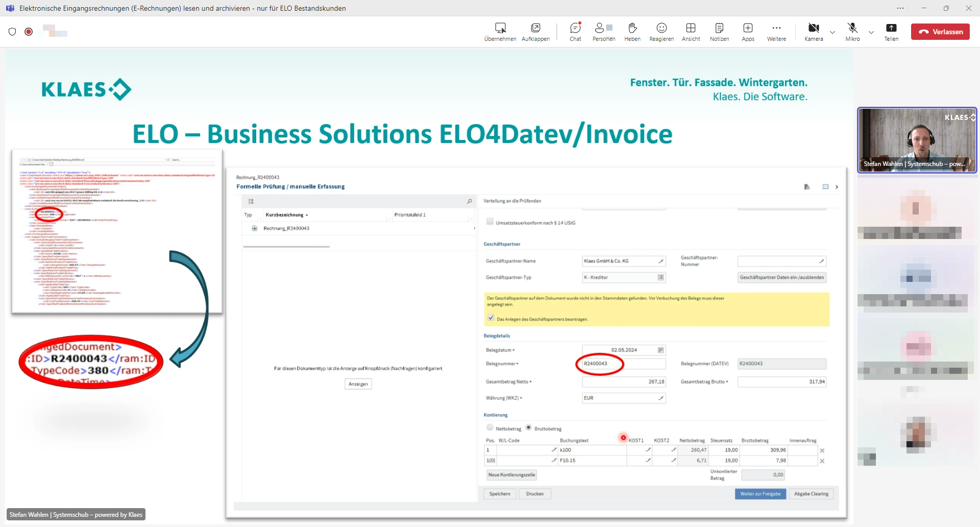Open the Apps panel
This screenshot has width=980, height=527.
coord(748,32)
